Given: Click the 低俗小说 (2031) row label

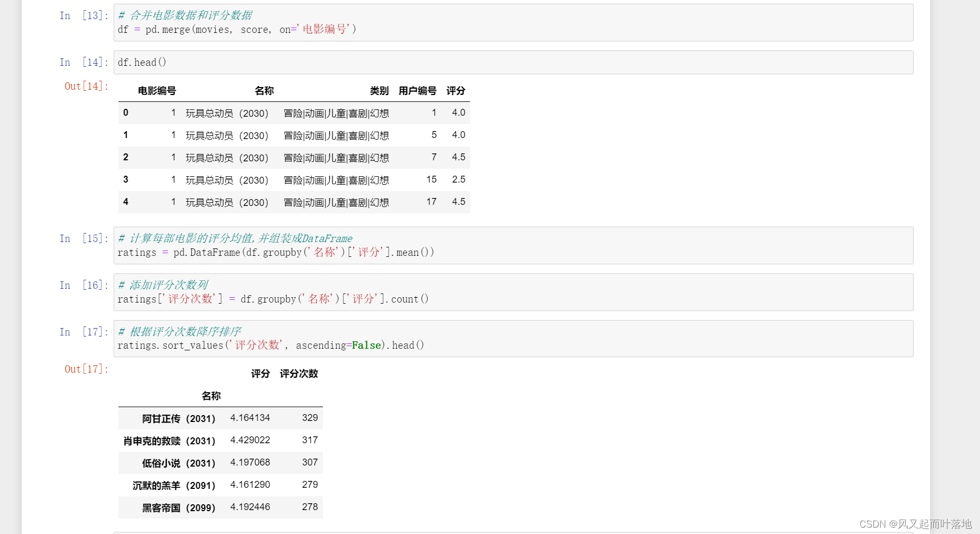Looking at the screenshot, I should (178, 463).
